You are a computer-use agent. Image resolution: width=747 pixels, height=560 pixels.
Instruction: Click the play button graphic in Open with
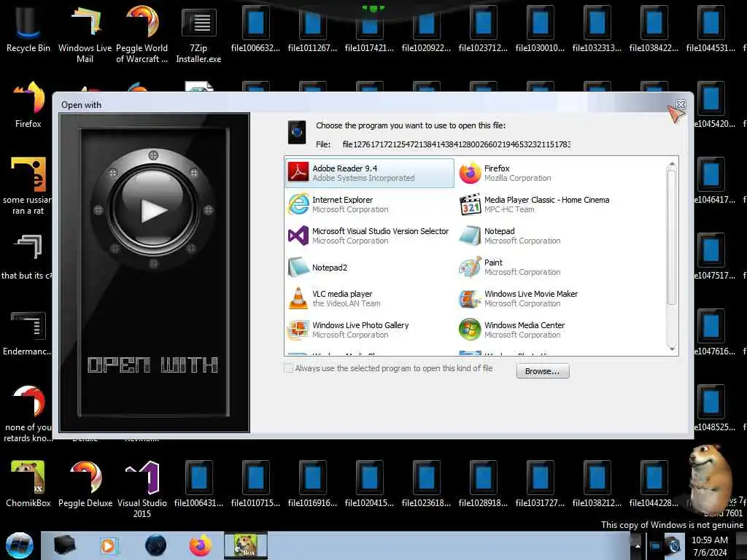pos(153,209)
